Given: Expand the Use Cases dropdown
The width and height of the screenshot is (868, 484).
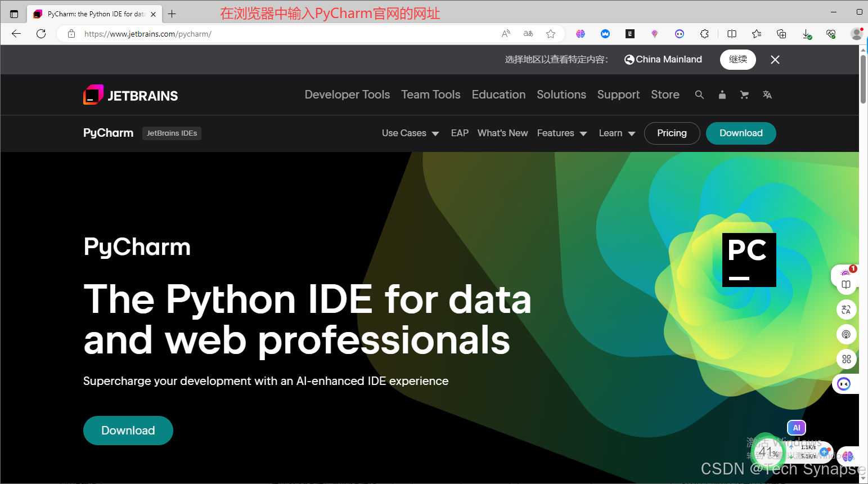Looking at the screenshot, I should point(411,133).
